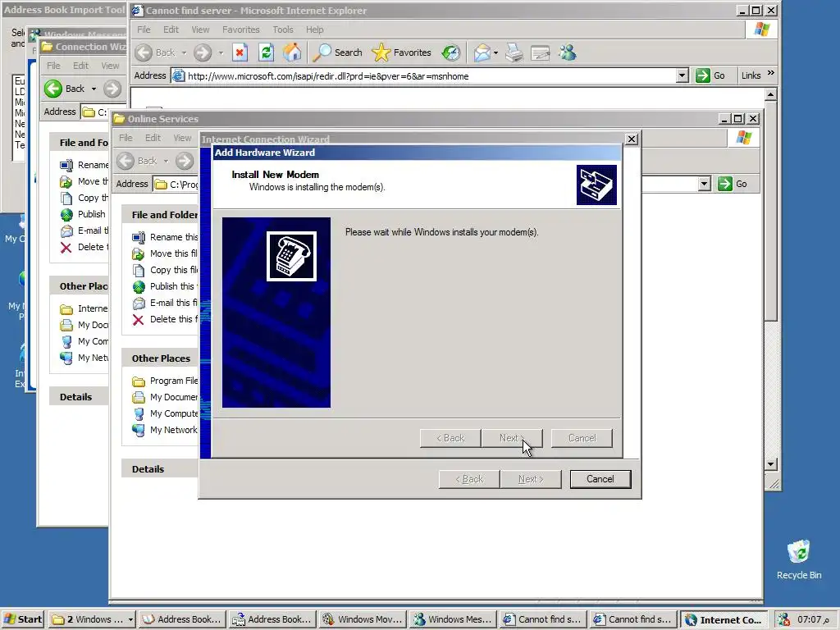The image size is (840, 630).
Task: Click Go button in Online Services window
Action: click(x=733, y=184)
